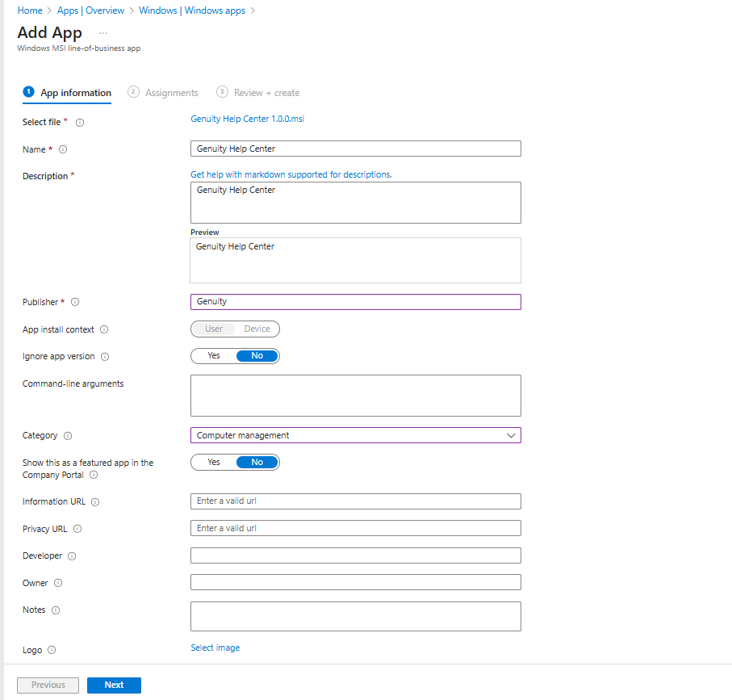Choose No for featured app in Company Portal
The width and height of the screenshot is (732, 700).
(257, 463)
